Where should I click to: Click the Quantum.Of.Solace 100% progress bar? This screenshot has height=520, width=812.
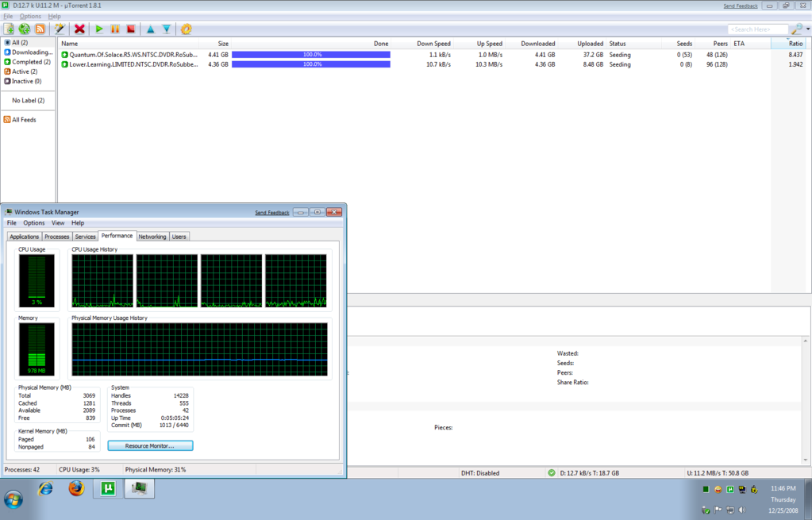[x=310, y=55]
